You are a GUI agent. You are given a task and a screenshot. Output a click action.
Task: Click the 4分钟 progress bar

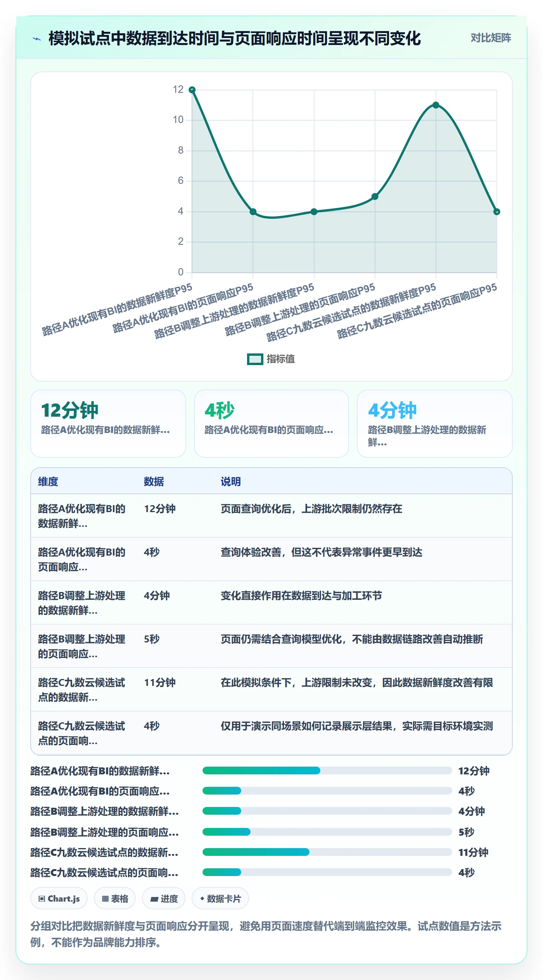(x=327, y=811)
